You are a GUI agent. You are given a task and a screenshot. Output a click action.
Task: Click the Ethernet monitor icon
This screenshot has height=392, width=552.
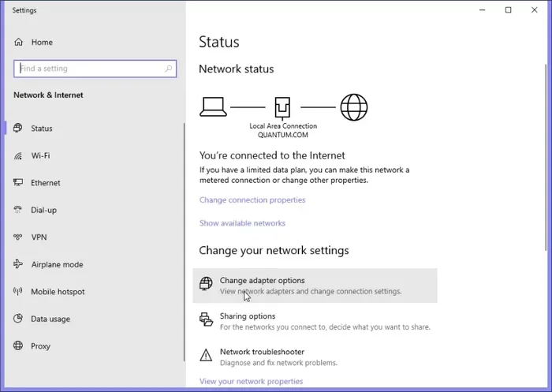pos(18,182)
